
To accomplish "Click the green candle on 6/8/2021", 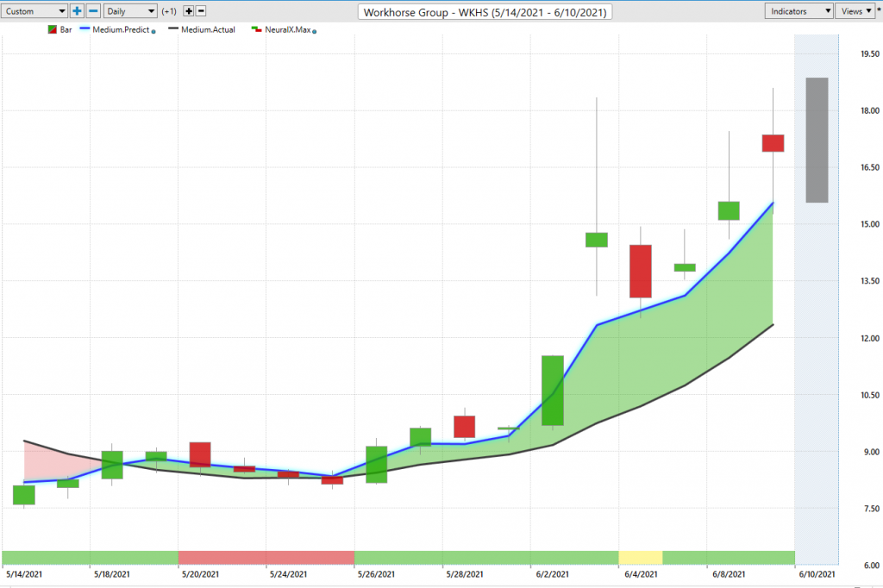I will point(729,210).
